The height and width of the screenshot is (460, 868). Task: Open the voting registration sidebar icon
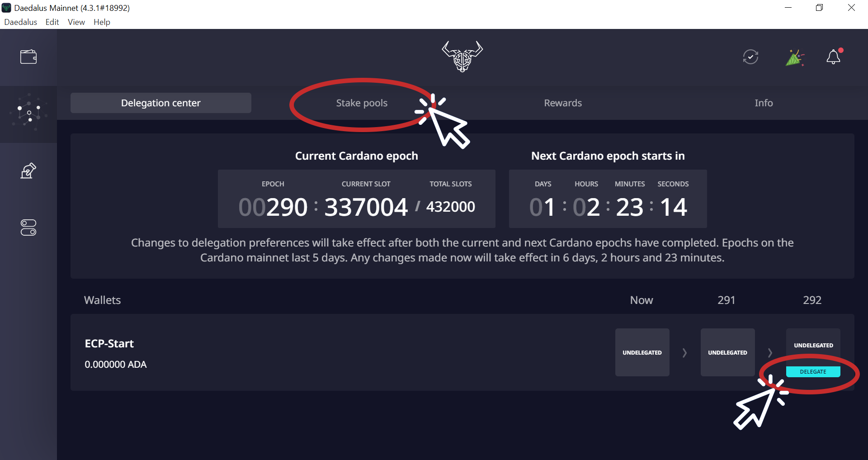(x=28, y=171)
